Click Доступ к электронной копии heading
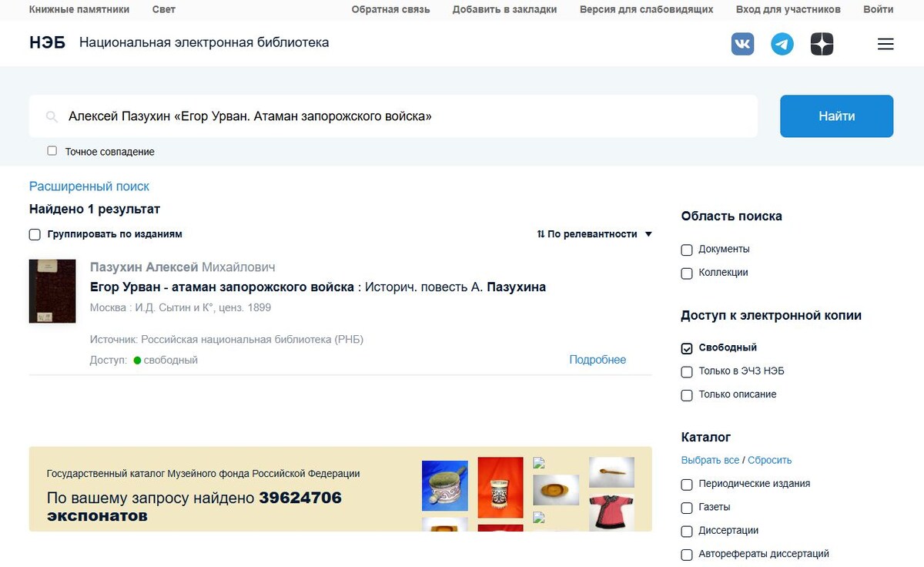The image size is (924, 567). point(772,315)
